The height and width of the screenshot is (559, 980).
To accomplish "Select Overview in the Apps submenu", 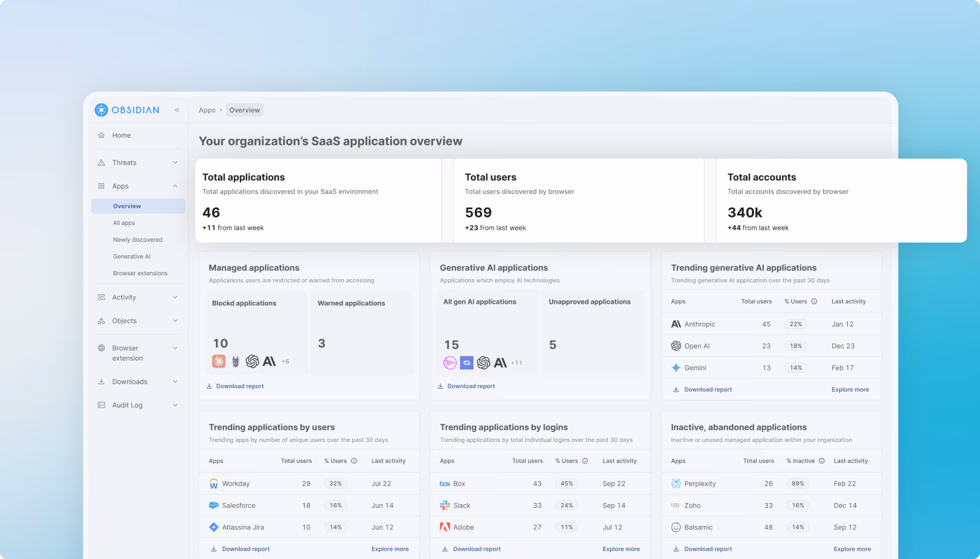I will point(138,206).
